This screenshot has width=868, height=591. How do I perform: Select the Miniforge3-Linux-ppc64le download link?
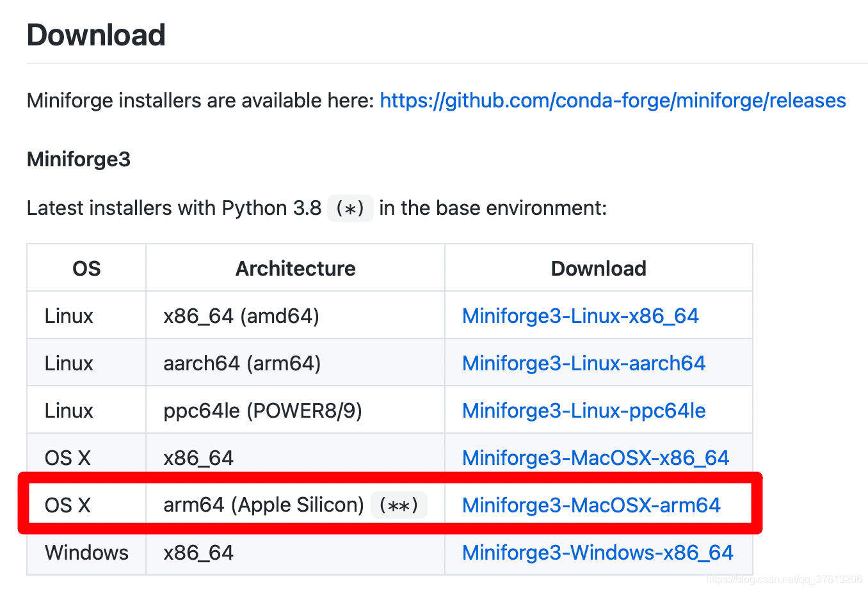pos(584,411)
